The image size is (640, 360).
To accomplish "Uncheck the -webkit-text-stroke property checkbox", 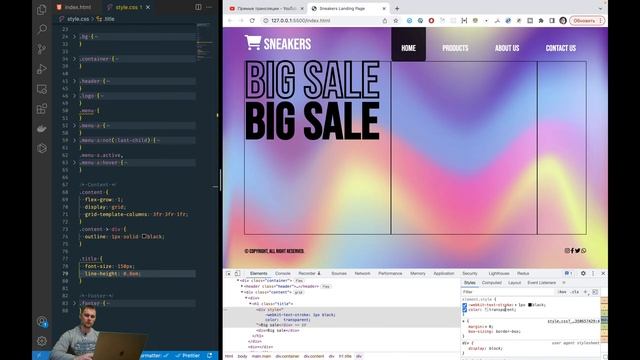I will click(x=464, y=305).
